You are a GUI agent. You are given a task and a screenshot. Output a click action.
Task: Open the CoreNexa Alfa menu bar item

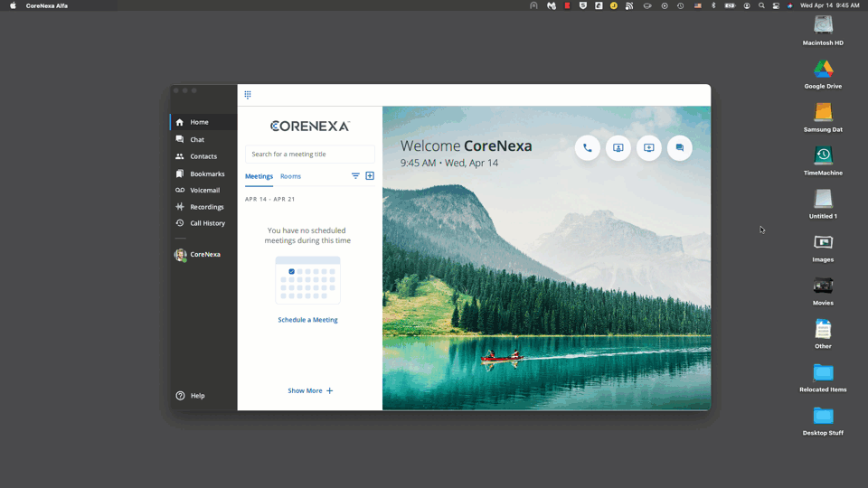point(46,5)
